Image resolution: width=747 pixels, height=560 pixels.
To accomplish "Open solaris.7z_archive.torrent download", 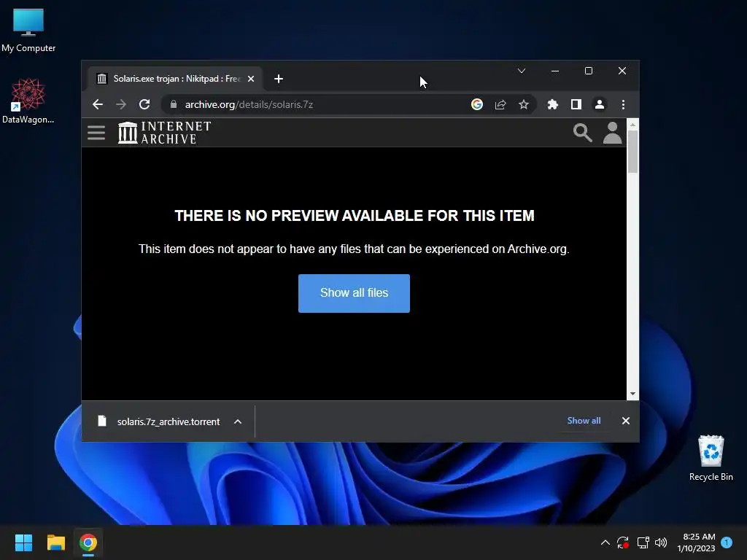I will (x=169, y=421).
